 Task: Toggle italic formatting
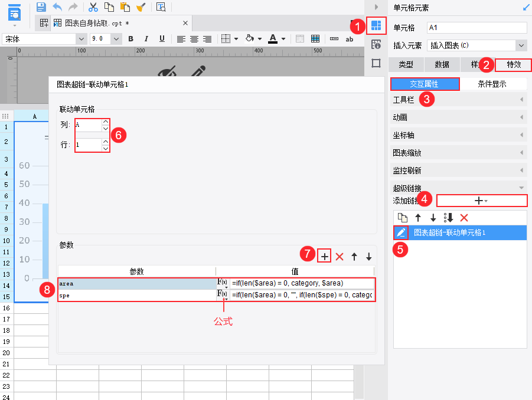point(146,39)
